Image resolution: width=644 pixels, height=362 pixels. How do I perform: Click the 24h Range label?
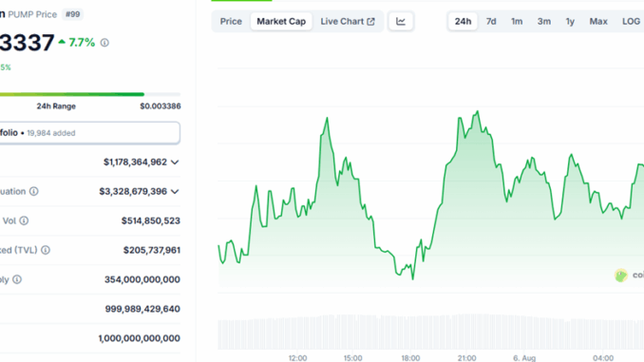[x=56, y=106]
